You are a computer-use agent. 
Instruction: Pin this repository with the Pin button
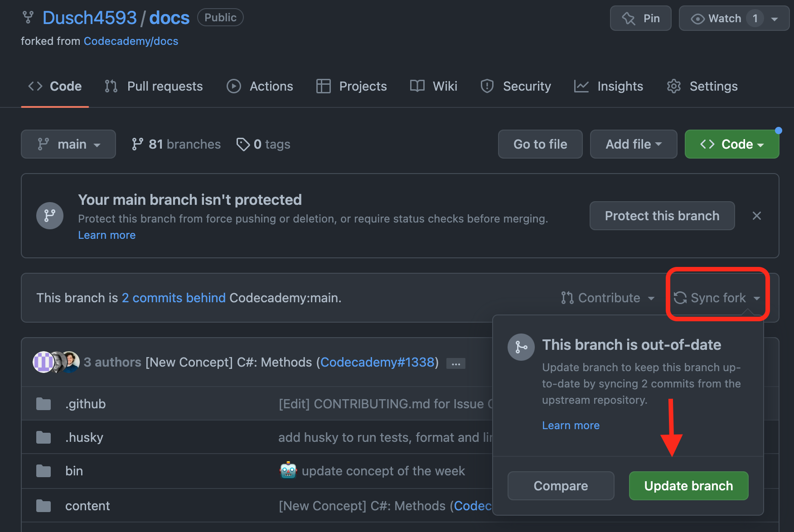coord(640,18)
